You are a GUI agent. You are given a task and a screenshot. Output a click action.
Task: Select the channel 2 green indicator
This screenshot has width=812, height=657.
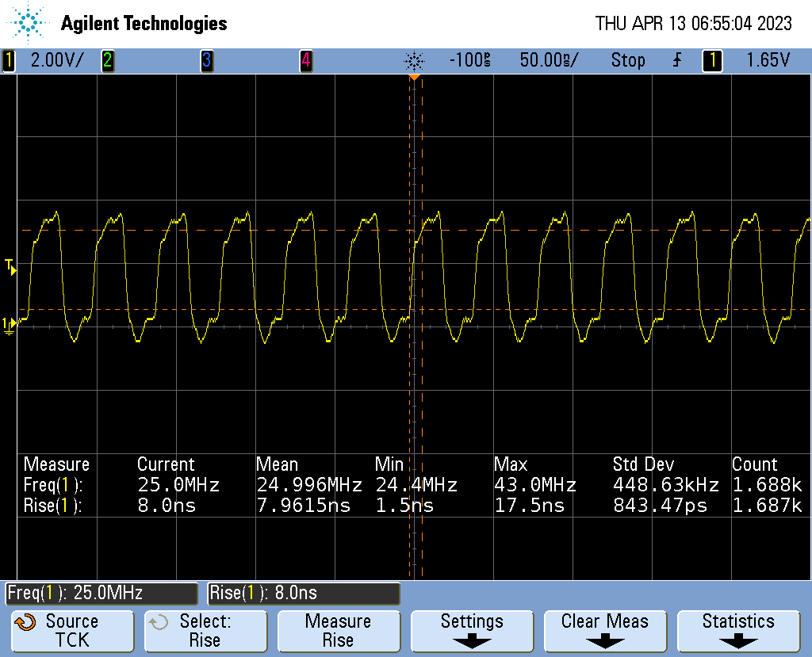[107, 60]
